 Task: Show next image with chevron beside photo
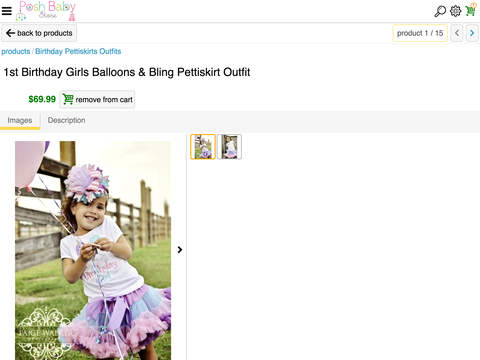coord(180,250)
